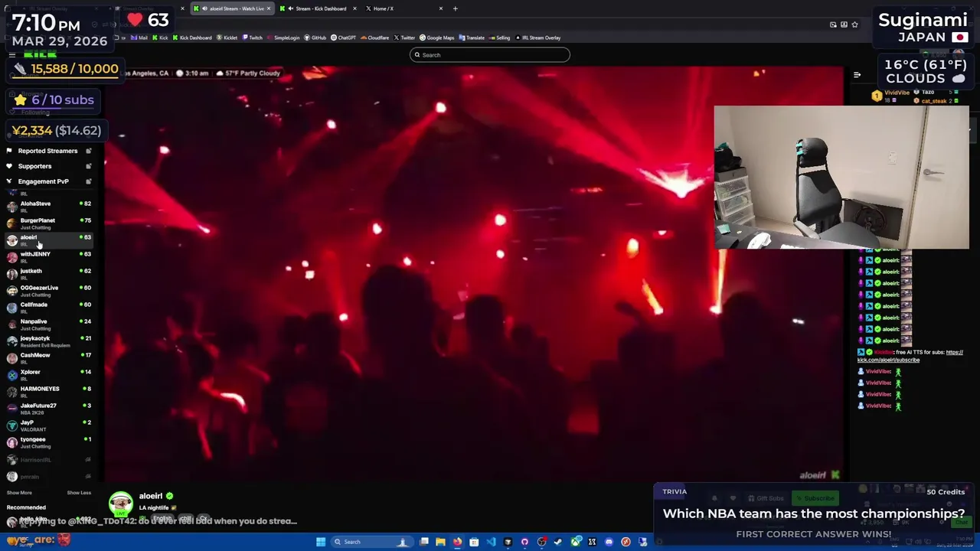Open OGGeezerLive's stream from sidebar

[48, 290]
